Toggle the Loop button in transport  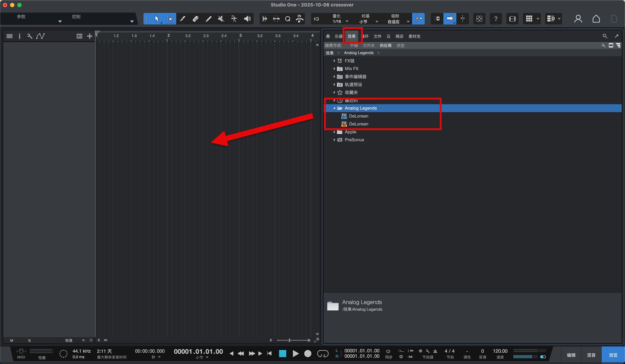click(x=323, y=354)
